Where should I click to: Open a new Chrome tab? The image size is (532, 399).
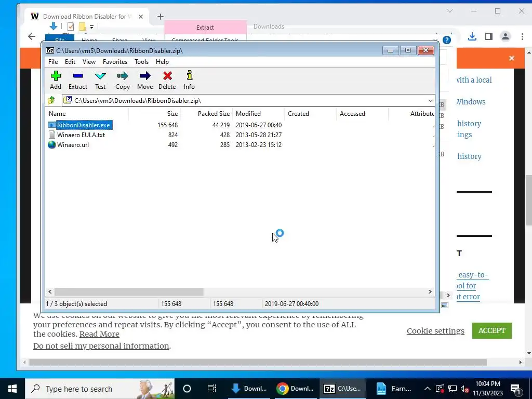(161, 16)
